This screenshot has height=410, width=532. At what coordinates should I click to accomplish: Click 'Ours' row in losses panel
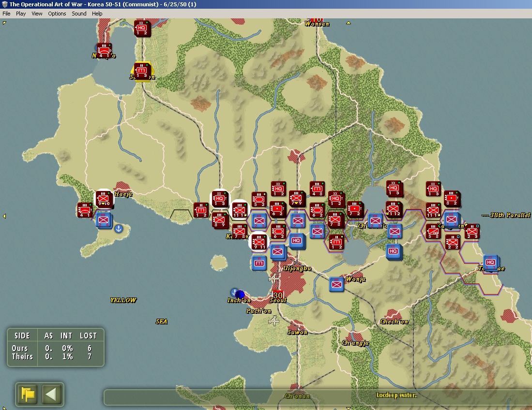pos(55,348)
